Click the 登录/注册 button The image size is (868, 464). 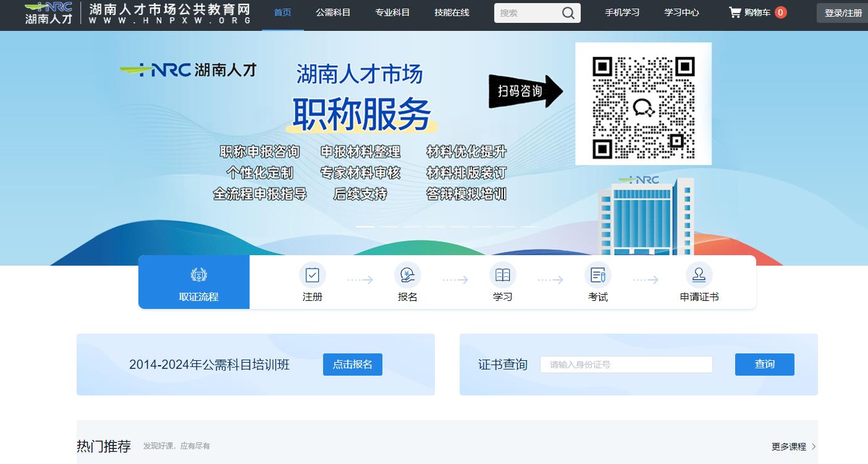click(x=843, y=13)
